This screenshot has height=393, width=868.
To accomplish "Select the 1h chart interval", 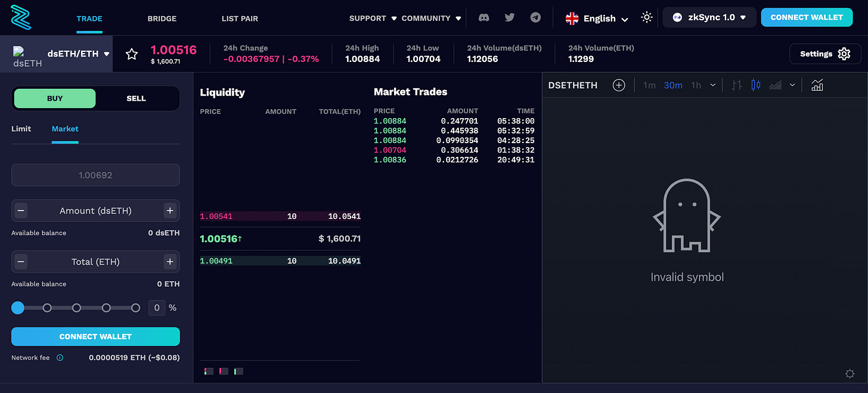I will [x=696, y=85].
